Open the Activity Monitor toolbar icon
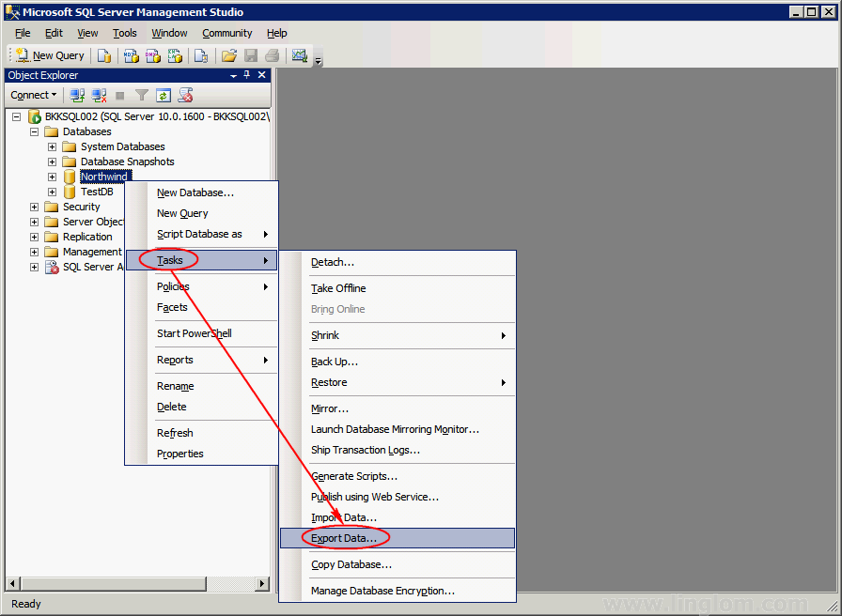The image size is (842, 616). pos(300,55)
